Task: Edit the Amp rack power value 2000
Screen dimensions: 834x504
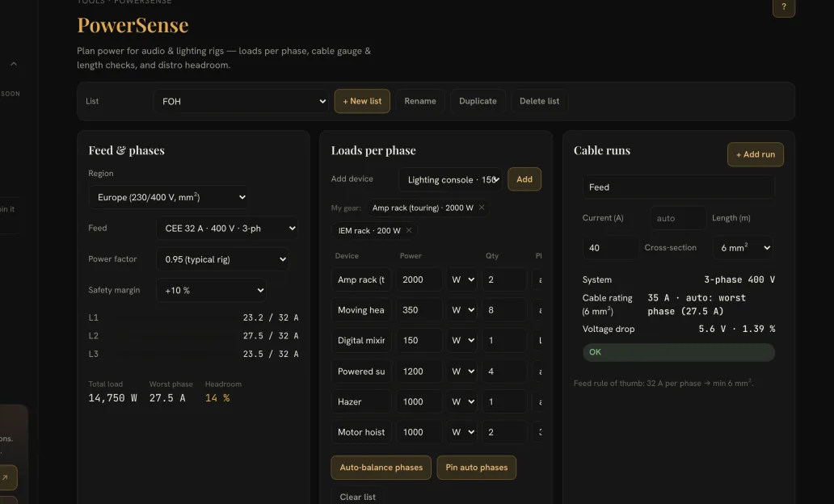Action: [x=419, y=279]
